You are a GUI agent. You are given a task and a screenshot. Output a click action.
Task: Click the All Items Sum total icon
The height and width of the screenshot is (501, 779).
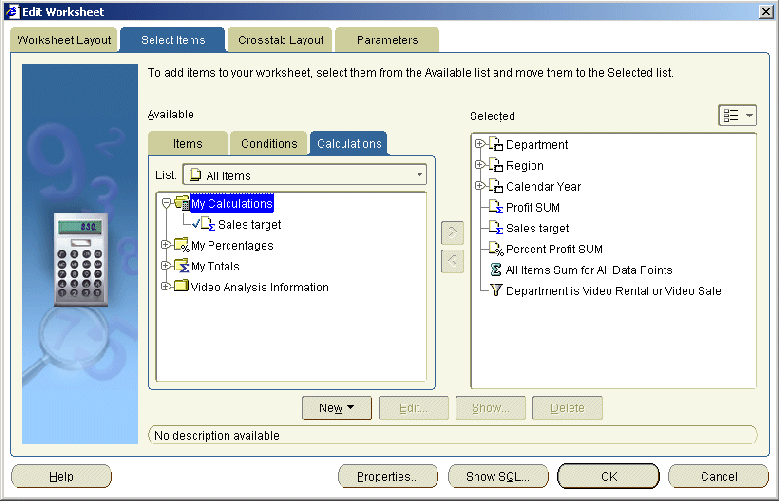tap(496, 269)
